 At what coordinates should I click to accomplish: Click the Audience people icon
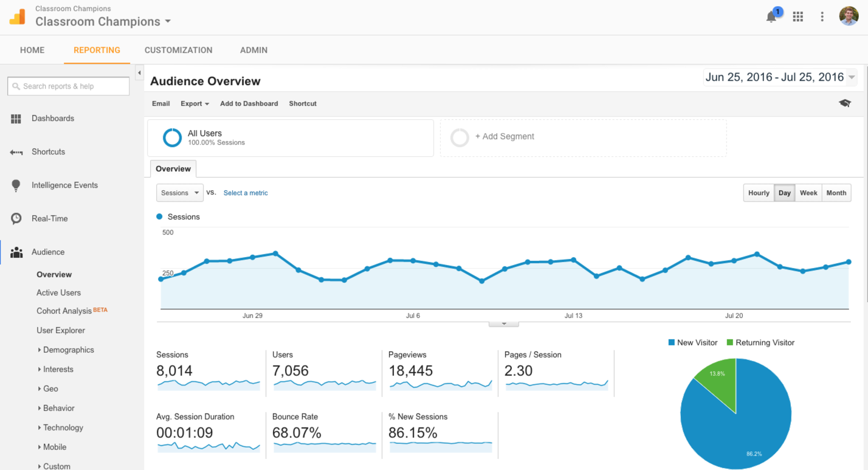[16, 252]
